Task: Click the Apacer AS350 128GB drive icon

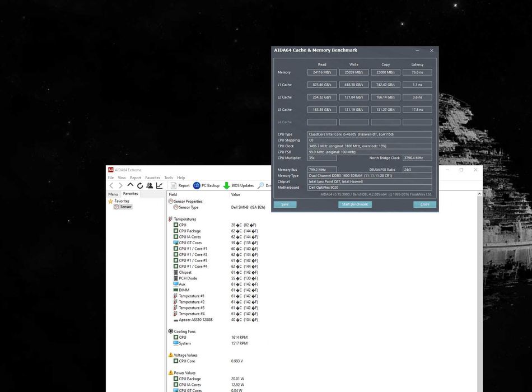Action: tap(176, 320)
